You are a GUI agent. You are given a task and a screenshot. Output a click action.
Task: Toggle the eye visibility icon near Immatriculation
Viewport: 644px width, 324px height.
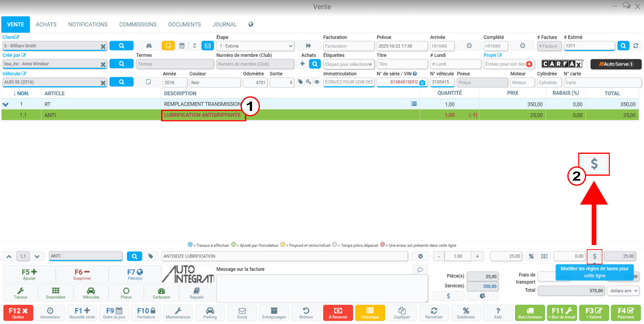[x=317, y=82]
